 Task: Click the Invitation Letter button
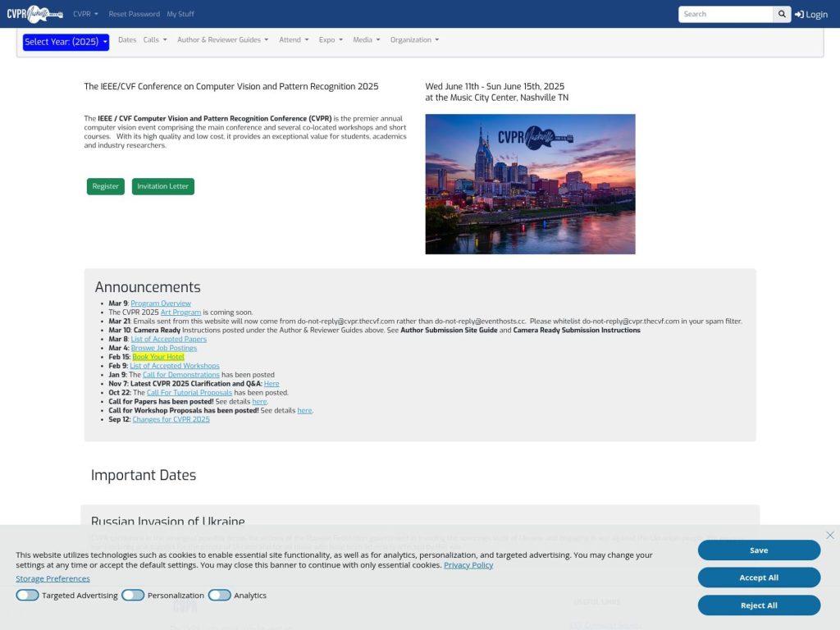[162, 186]
